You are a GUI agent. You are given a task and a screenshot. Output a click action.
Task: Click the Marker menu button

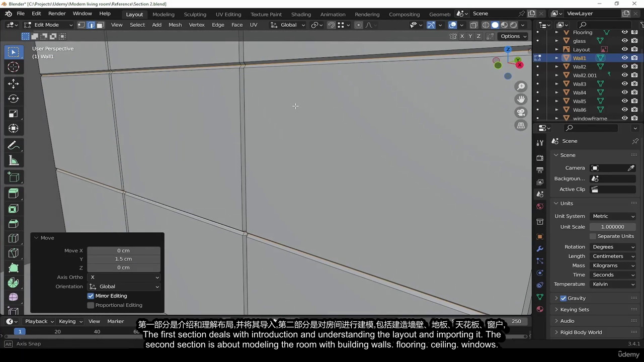tap(115, 321)
